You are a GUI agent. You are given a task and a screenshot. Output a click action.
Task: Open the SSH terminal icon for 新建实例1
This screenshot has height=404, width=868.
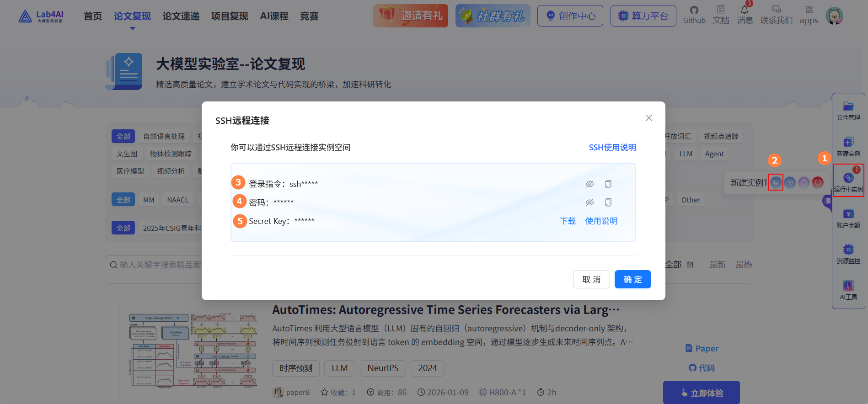tap(776, 182)
